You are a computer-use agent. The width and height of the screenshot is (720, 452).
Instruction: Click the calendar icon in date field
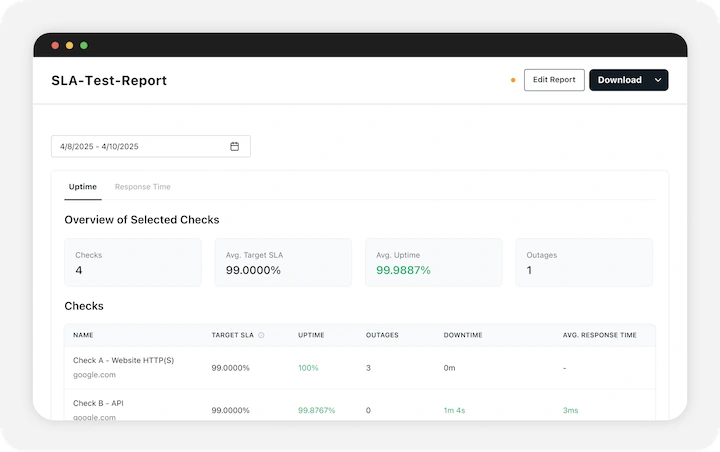235,146
